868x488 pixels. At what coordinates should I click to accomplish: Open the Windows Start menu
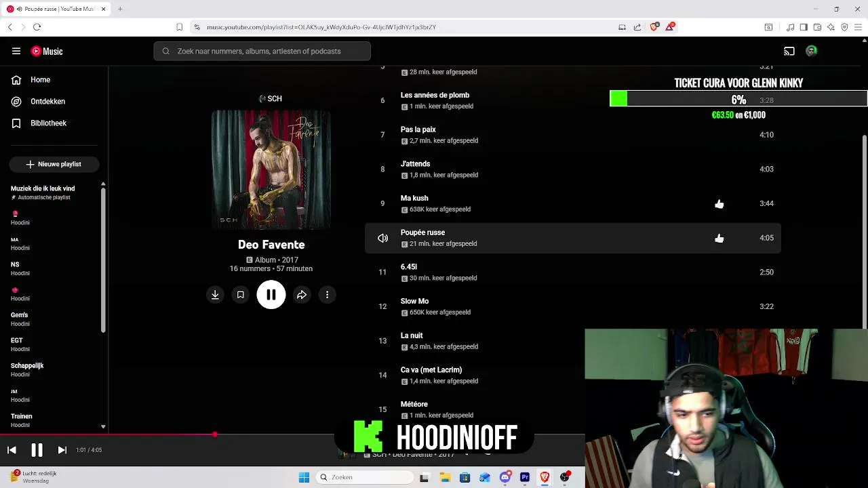click(x=304, y=477)
